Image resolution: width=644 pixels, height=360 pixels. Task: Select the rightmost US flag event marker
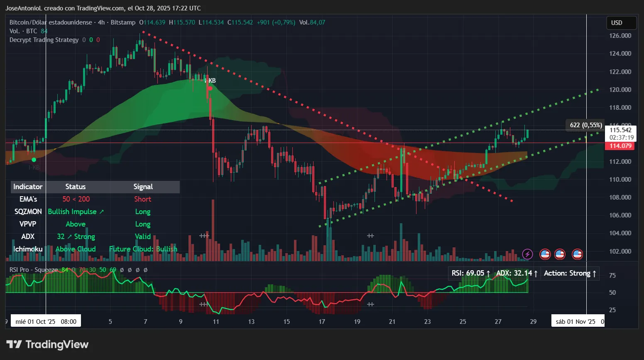[577, 254]
